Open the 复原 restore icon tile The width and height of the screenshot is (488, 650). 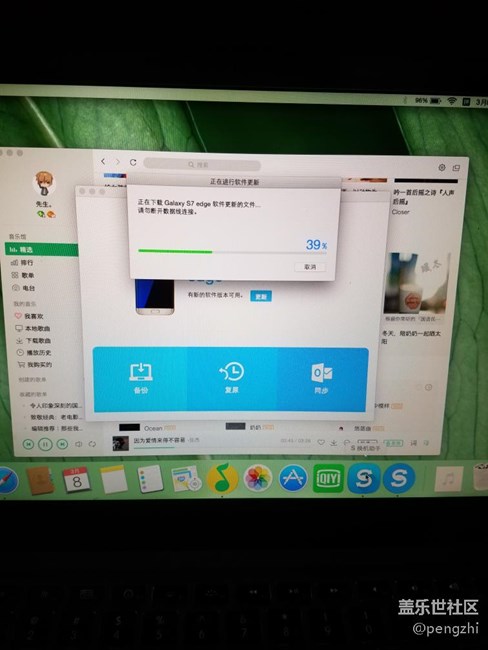click(x=231, y=378)
